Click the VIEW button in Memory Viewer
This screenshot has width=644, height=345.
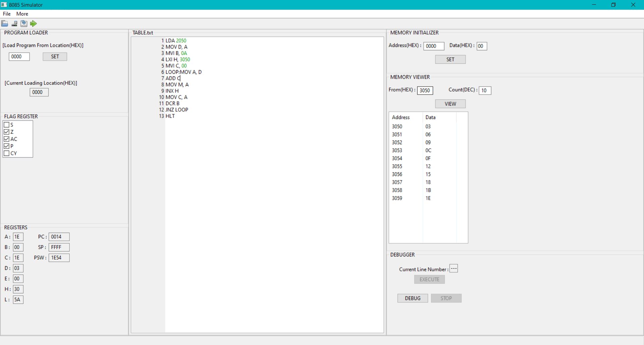(x=450, y=104)
